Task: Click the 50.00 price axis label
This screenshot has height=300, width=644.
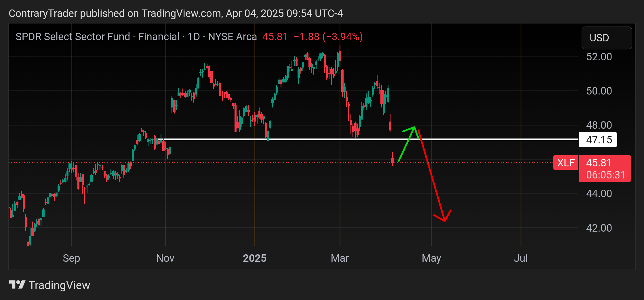Action: [x=599, y=91]
